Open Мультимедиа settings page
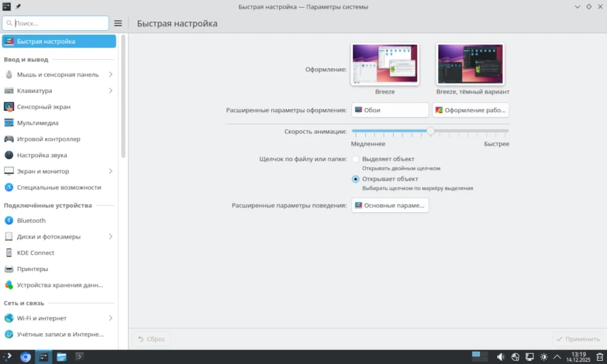The height and width of the screenshot is (364, 607). pyautogui.click(x=59, y=123)
